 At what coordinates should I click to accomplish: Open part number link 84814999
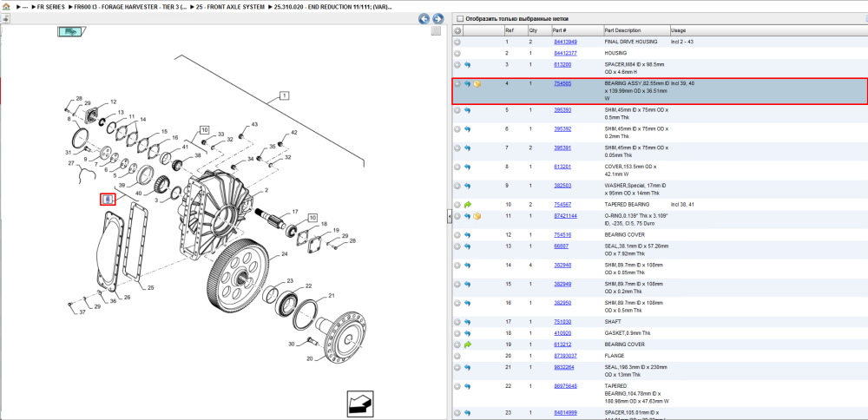[565, 412]
